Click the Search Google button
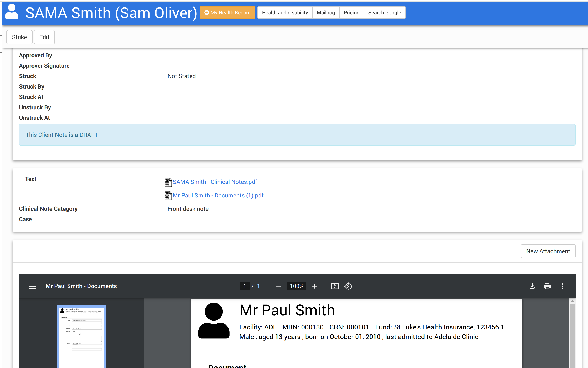The image size is (588, 368). (x=384, y=13)
